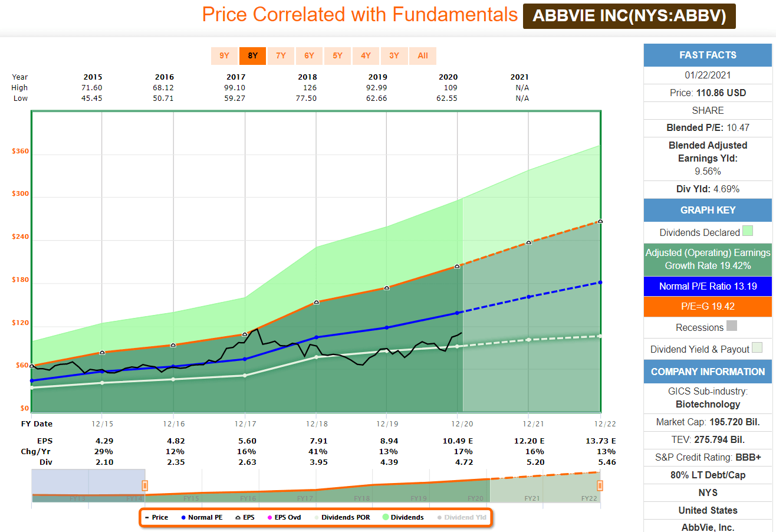Click the Div Yld 4.69% entry
776x532 pixels.
point(708,189)
